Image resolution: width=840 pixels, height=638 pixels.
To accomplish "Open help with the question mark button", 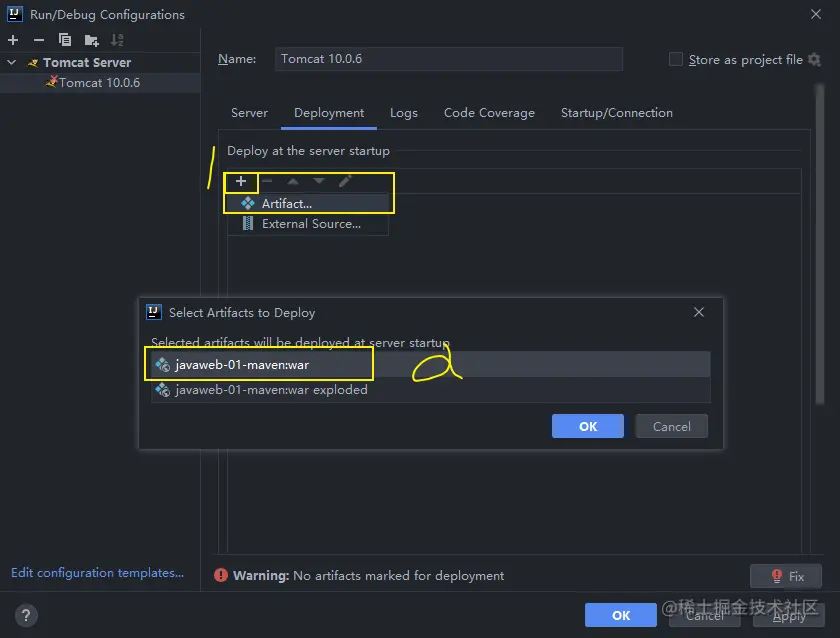I will coord(26,615).
